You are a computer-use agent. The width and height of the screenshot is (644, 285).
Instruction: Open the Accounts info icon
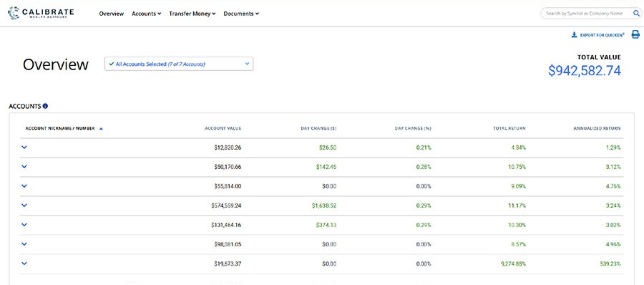click(45, 106)
